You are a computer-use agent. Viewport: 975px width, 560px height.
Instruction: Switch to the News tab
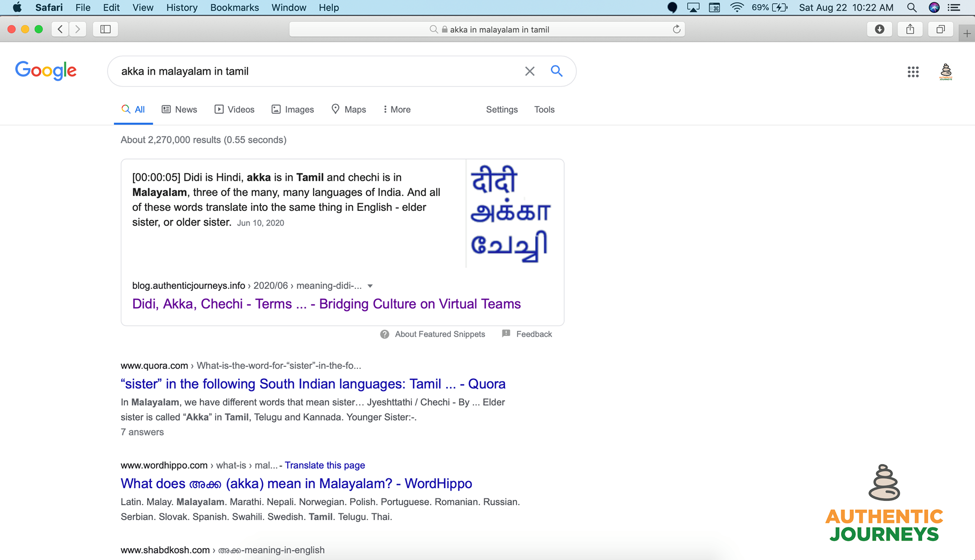[x=179, y=109]
